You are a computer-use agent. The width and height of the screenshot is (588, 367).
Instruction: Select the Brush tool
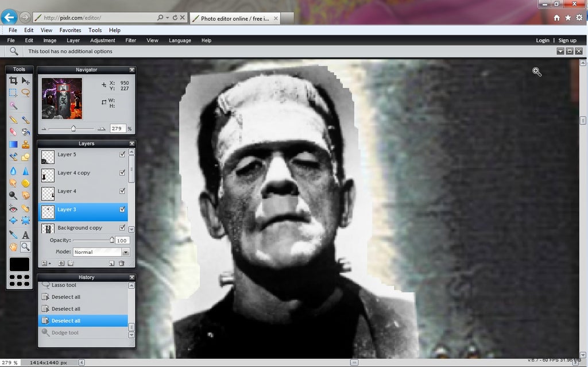25,119
